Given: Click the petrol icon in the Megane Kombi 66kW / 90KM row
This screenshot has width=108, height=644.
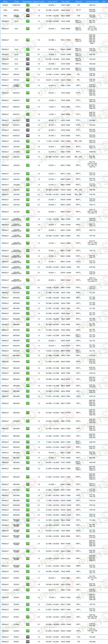Looking at the screenshot, I should (28, 536).
